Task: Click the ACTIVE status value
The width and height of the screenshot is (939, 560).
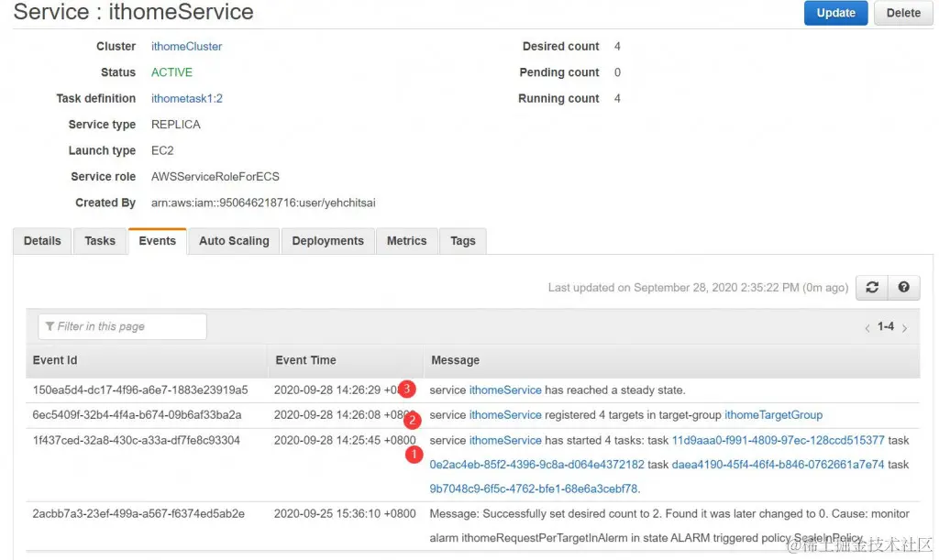Action: tap(171, 72)
